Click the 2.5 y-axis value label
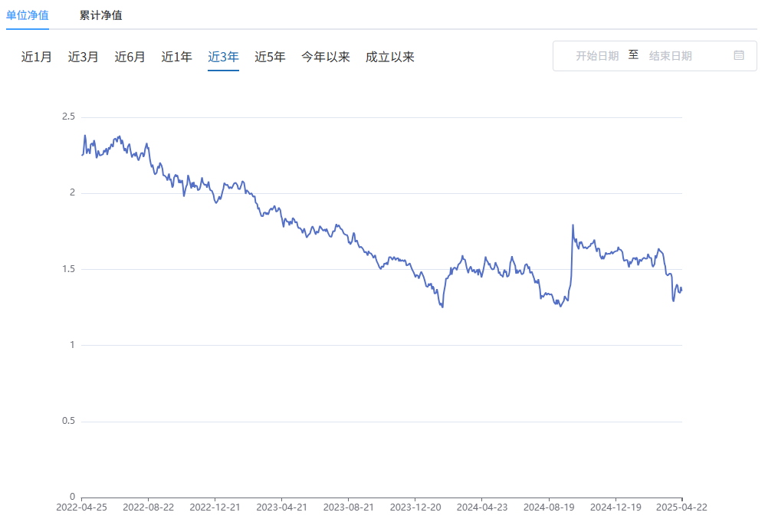 coord(68,117)
